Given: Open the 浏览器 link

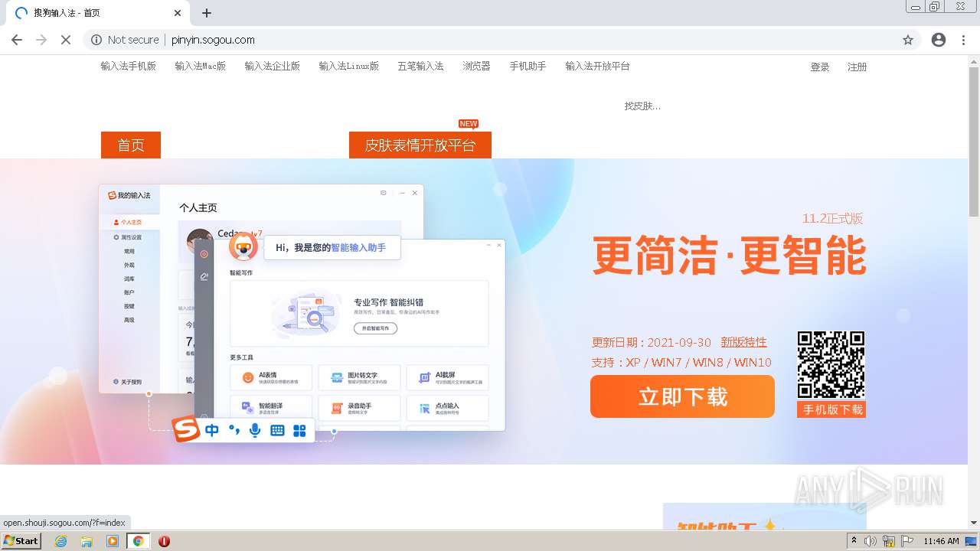Looking at the screenshot, I should click(476, 67).
